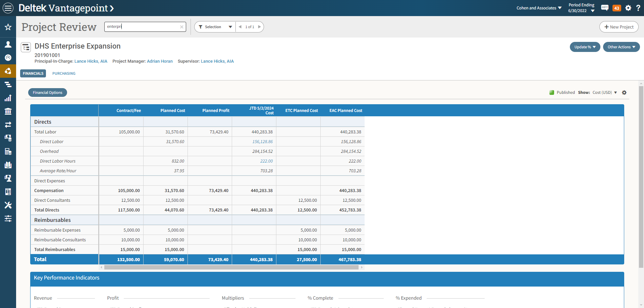This screenshot has width=644, height=308.
Task: Open the HEY! chat bubble icon
Action: click(605, 8)
